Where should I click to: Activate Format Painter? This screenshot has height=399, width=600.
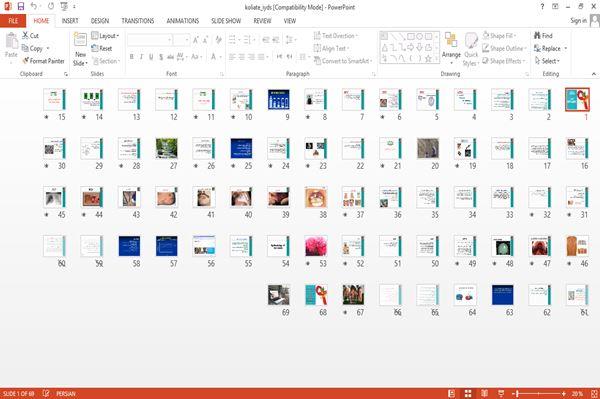point(43,61)
